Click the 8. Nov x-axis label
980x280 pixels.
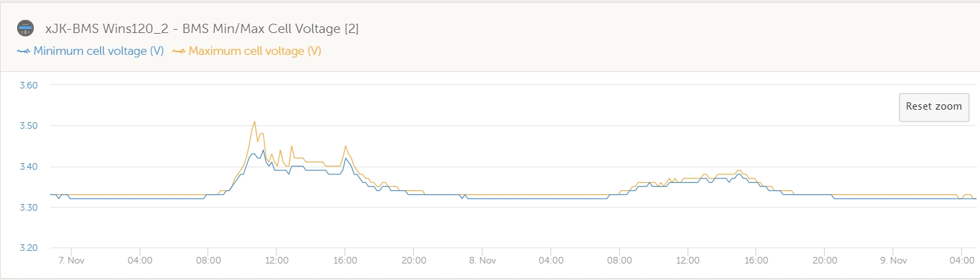tap(482, 260)
